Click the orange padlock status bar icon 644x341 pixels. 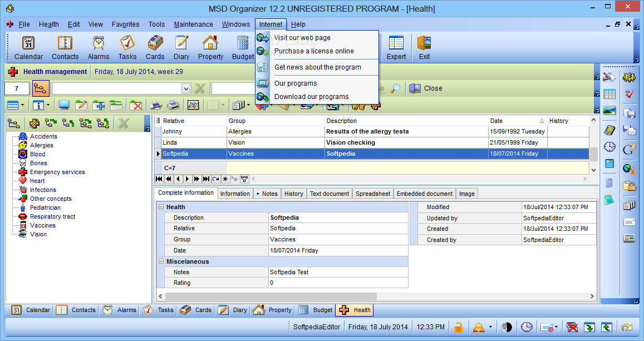click(x=459, y=327)
